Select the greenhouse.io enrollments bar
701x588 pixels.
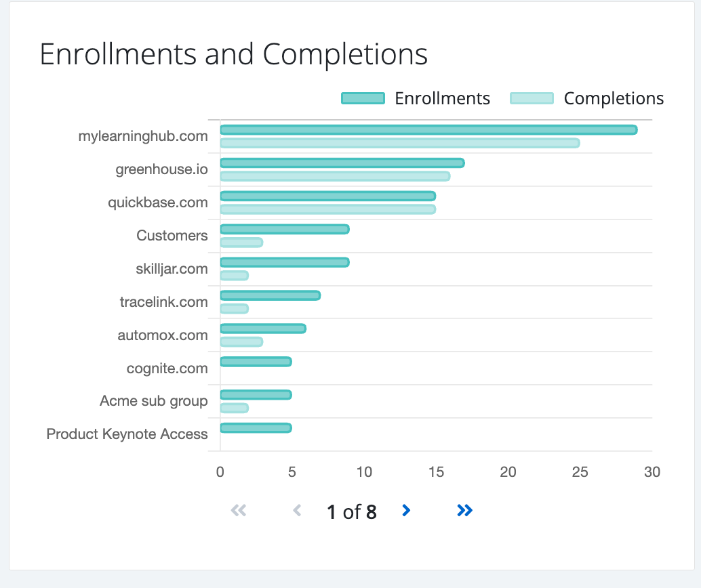pyautogui.click(x=342, y=163)
